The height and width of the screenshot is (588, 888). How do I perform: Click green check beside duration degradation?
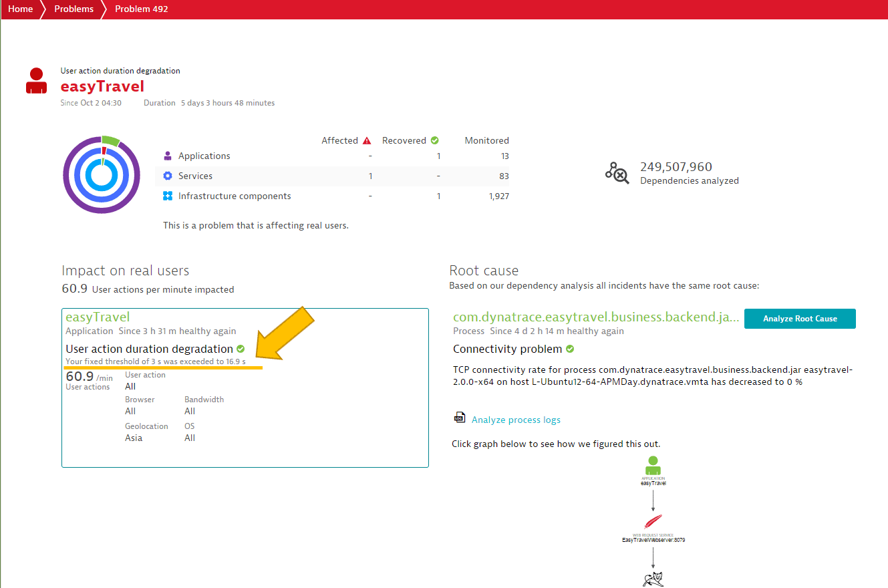[x=241, y=349]
